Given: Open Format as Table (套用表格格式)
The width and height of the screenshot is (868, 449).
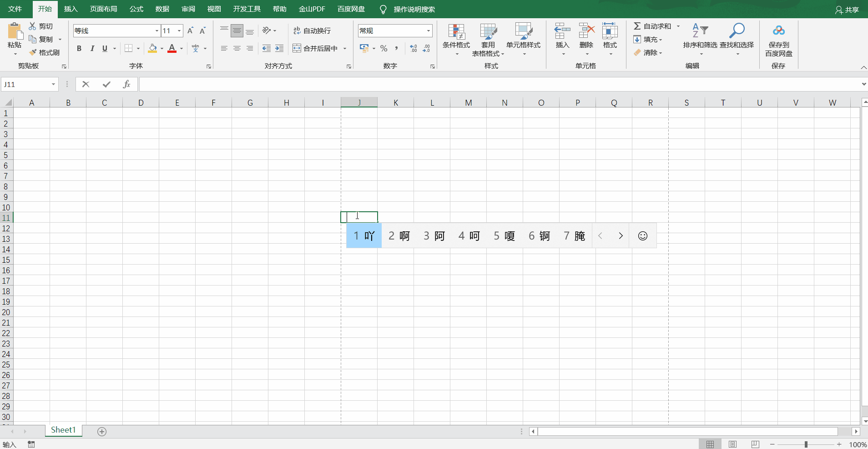Looking at the screenshot, I should [488, 40].
